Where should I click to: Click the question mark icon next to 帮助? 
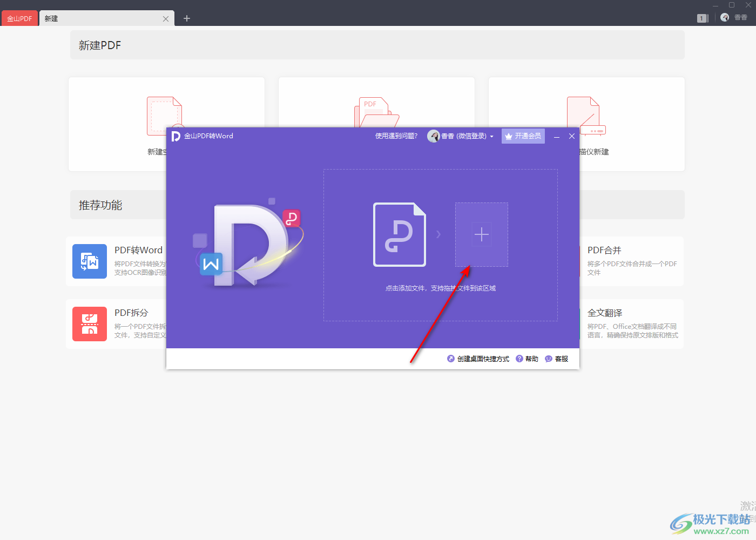519,359
